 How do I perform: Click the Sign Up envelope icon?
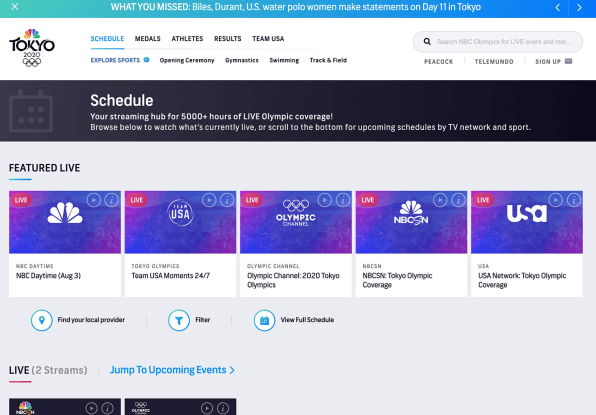[x=568, y=61]
